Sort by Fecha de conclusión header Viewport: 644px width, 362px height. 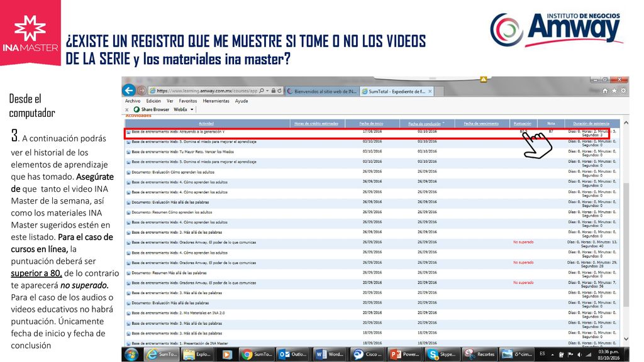[x=425, y=124]
